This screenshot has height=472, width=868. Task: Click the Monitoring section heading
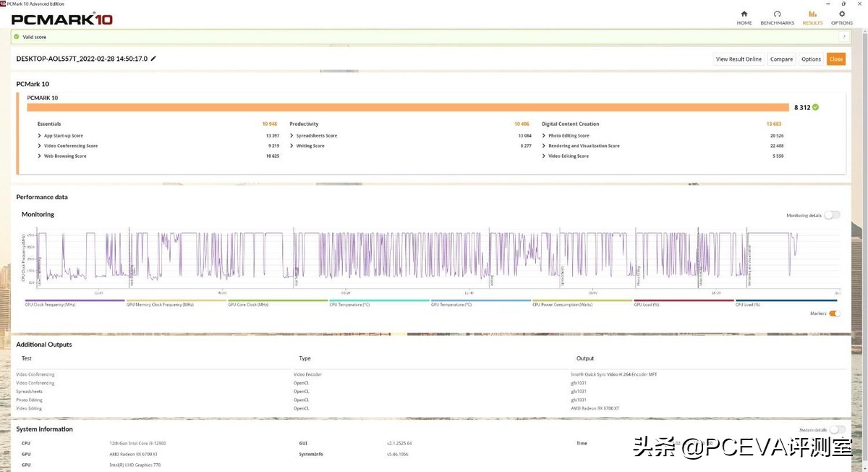(38, 214)
